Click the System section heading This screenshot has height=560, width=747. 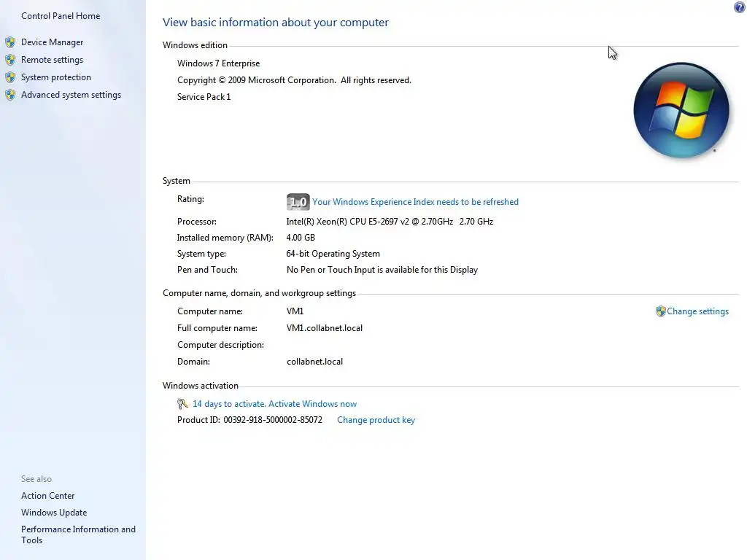point(177,181)
